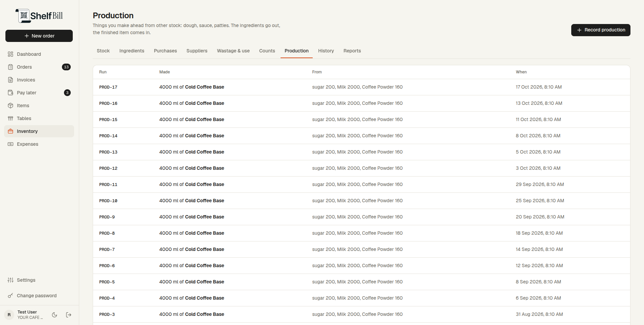The image size is (644, 325).
Task: Click the date 31 Aug 2026, 8:10 AM
Action: [539, 314]
